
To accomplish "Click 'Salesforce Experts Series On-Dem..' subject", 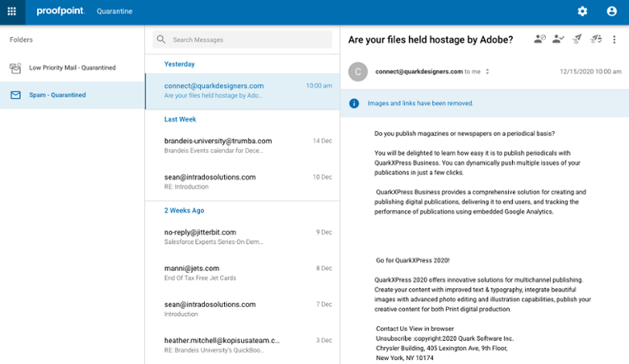I will (x=214, y=242).
